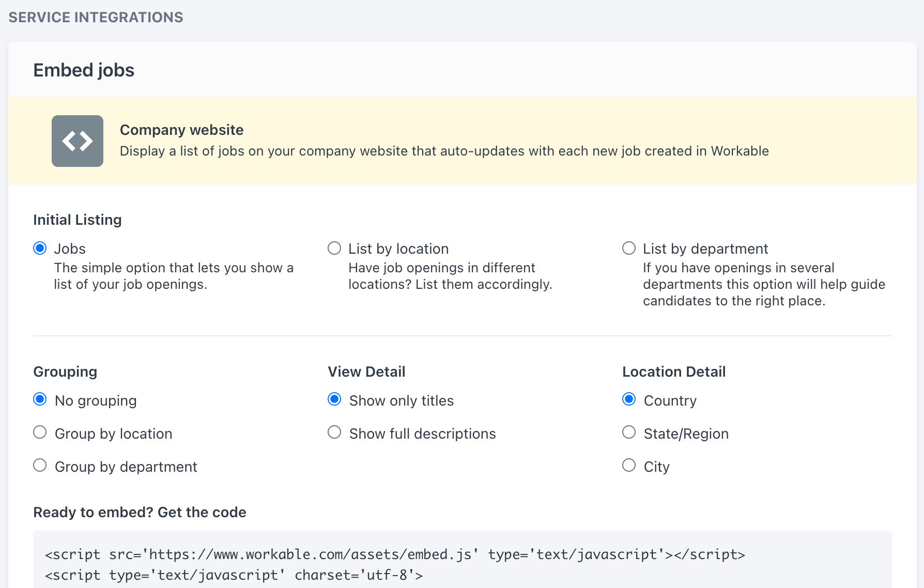Viewport: 924px width, 588px height.
Task: Click the Company website code brackets icon
Action: tap(78, 141)
